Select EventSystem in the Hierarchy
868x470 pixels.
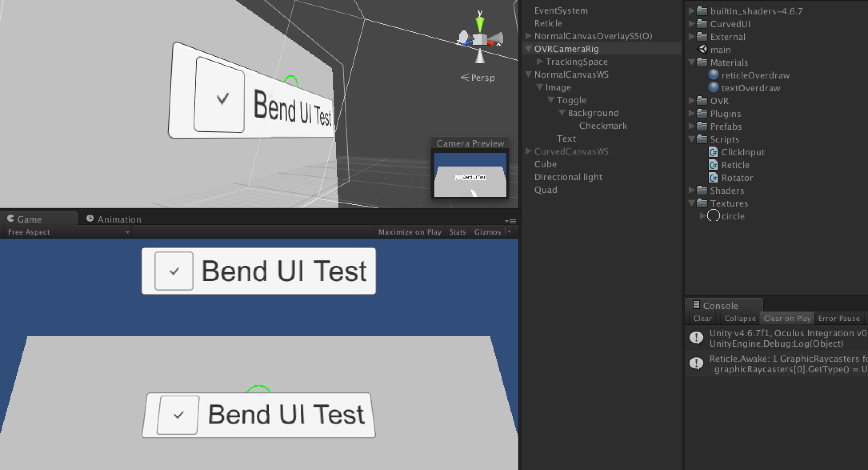tap(561, 10)
